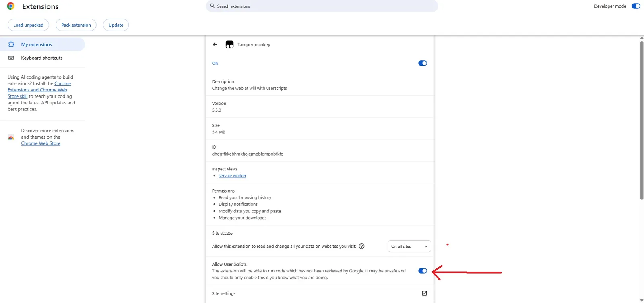Open the Chrome Web Store link
Screen dimensions: 644x303
(41, 143)
